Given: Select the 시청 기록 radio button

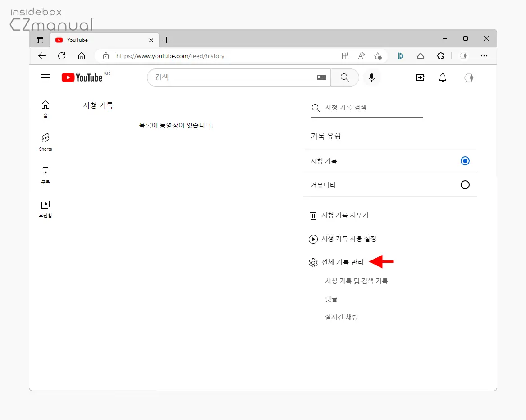Looking at the screenshot, I should [x=465, y=161].
